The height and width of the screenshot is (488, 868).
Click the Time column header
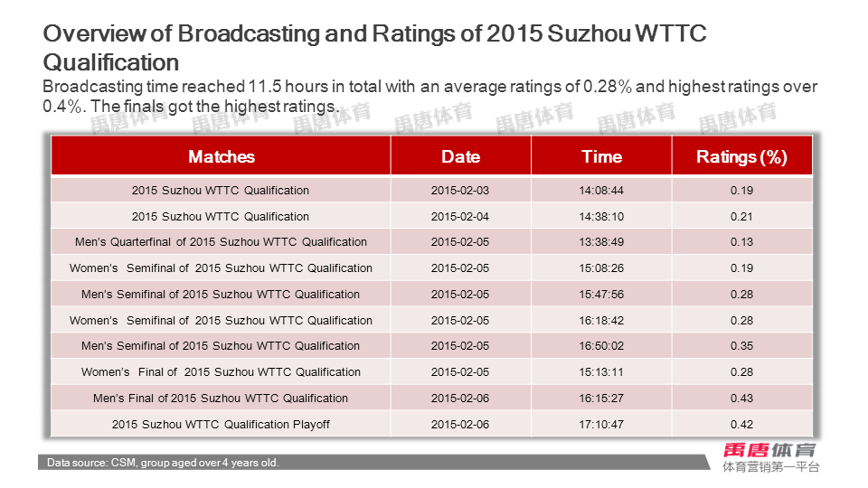(x=601, y=156)
